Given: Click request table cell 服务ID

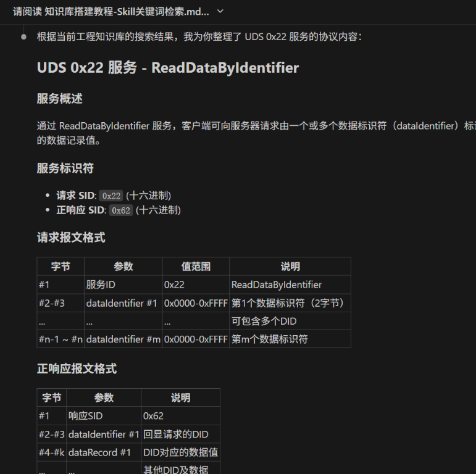Looking at the screenshot, I should click(x=123, y=285).
